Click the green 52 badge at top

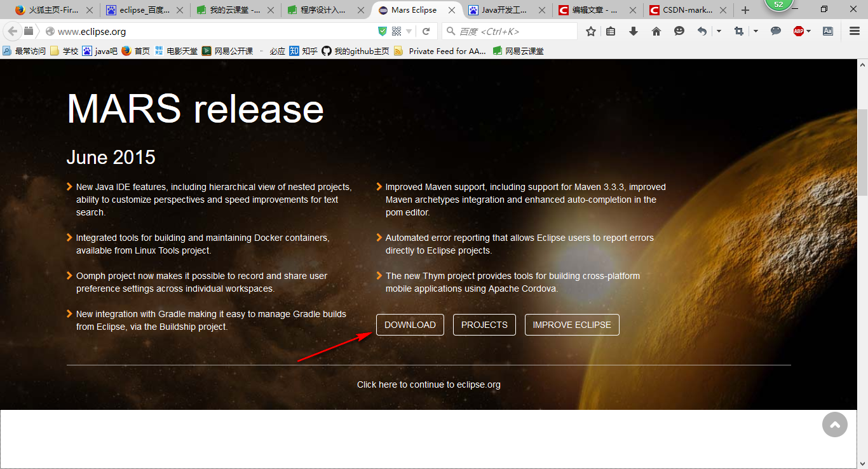coord(778,4)
